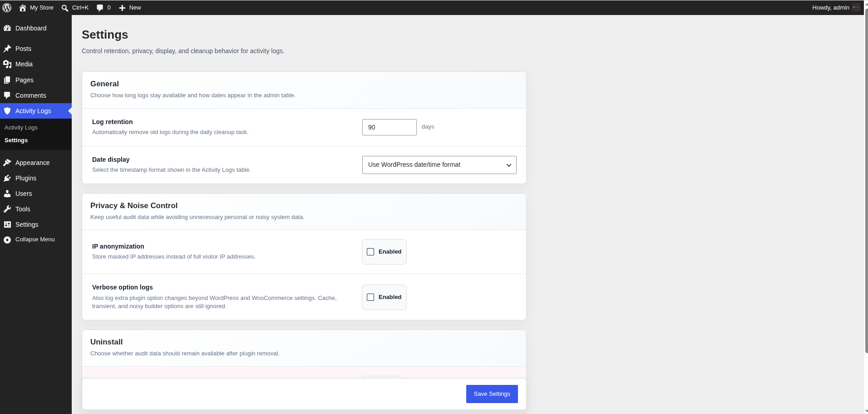Viewport: 868px width, 414px height.
Task: Open Tools menu item
Action: [x=36, y=209]
